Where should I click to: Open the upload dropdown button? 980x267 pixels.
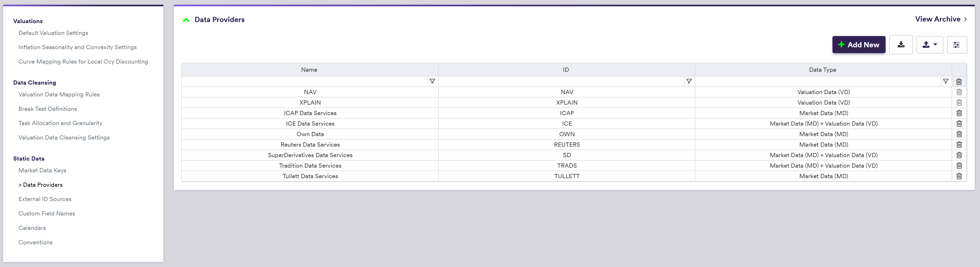[930, 45]
